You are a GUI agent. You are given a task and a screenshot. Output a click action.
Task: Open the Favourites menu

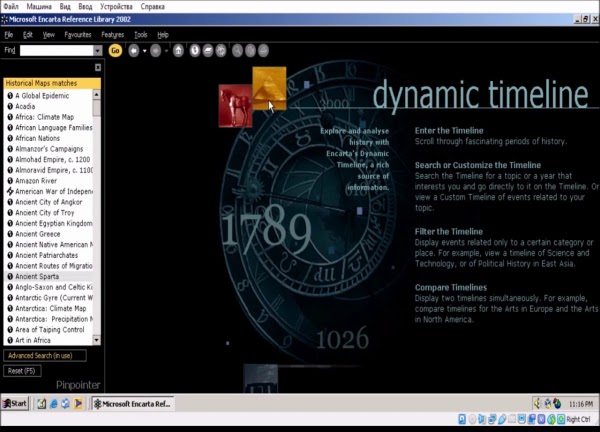(78, 35)
